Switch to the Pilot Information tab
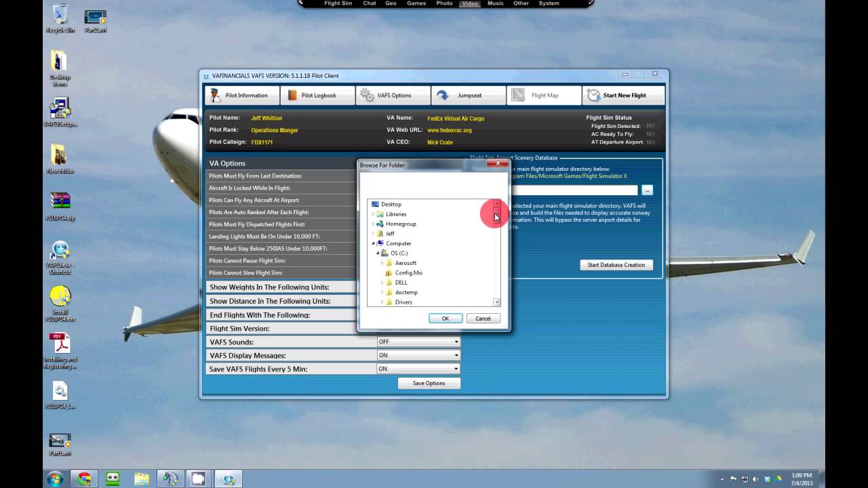Image resolution: width=868 pixels, height=488 pixels. (242, 96)
